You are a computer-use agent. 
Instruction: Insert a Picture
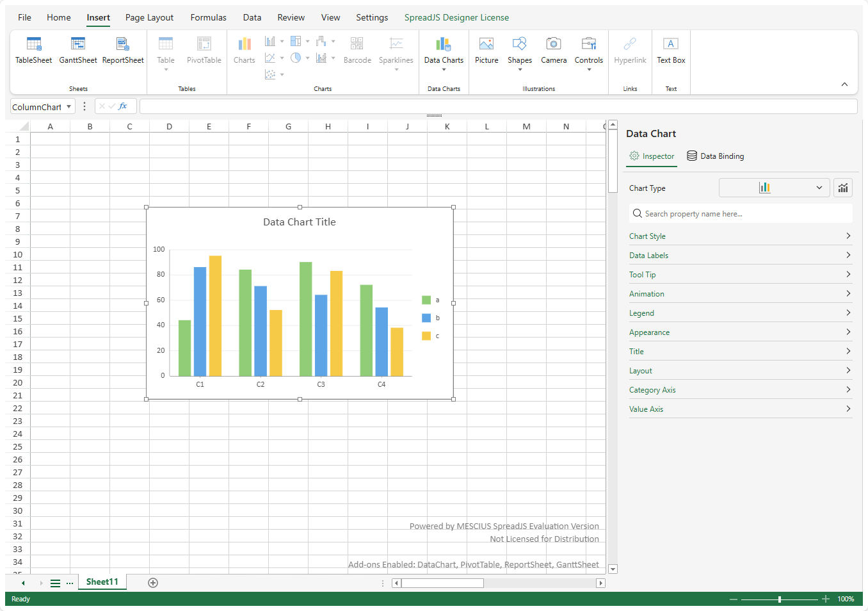pos(486,50)
